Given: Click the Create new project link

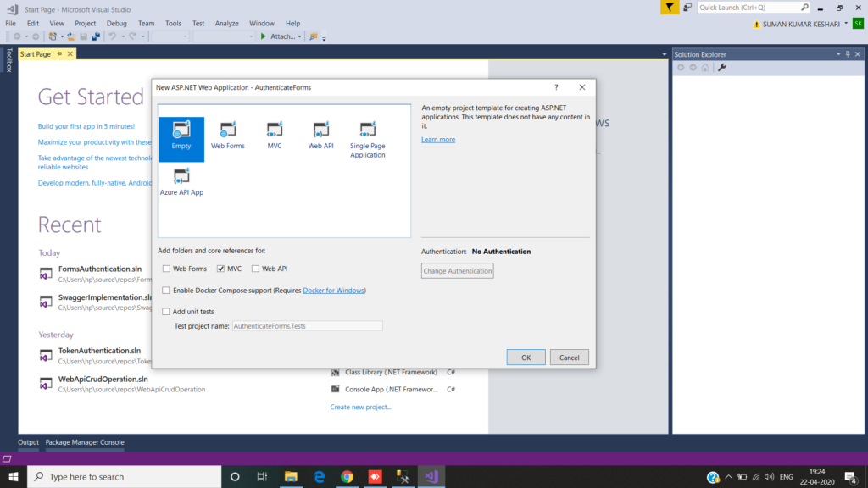Looking at the screenshot, I should tap(360, 407).
